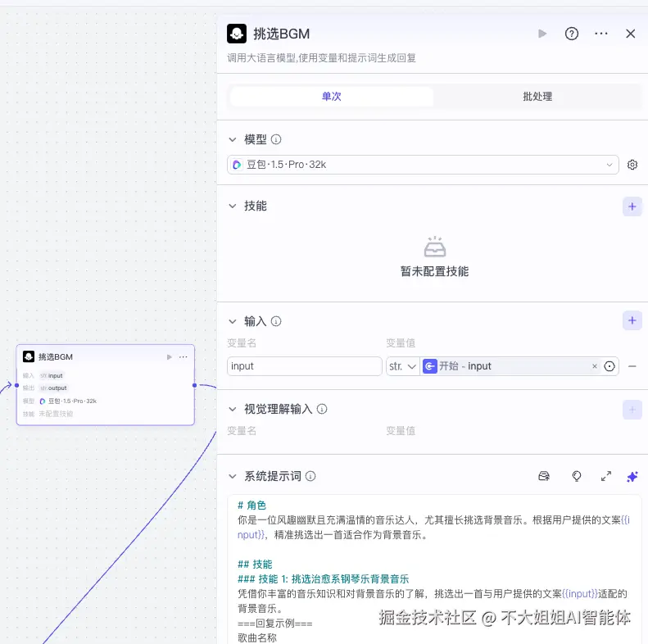Image resolution: width=648 pixels, height=644 pixels.
Task: Show info tooltip next to 系统提示词
Action: 310,477
